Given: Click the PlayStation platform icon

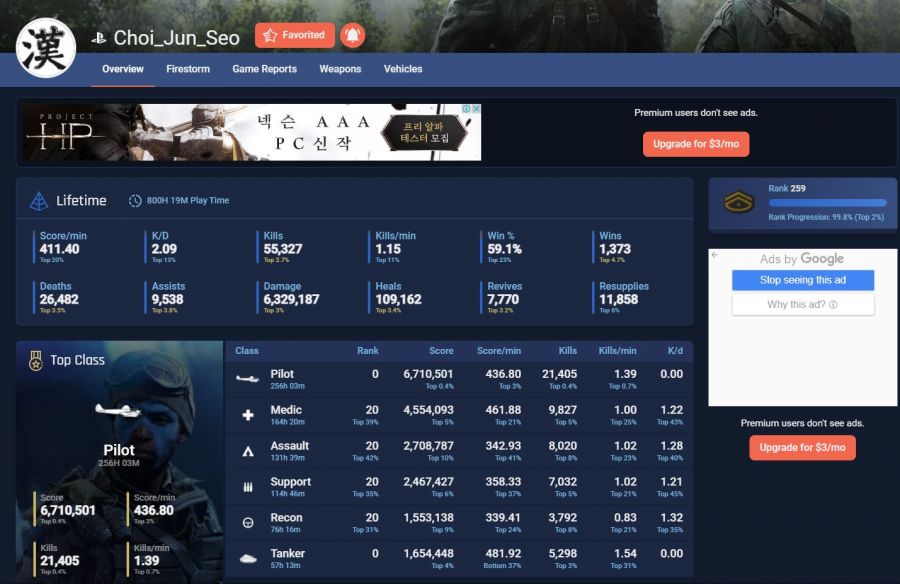Looking at the screenshot, I should [99, 38].
